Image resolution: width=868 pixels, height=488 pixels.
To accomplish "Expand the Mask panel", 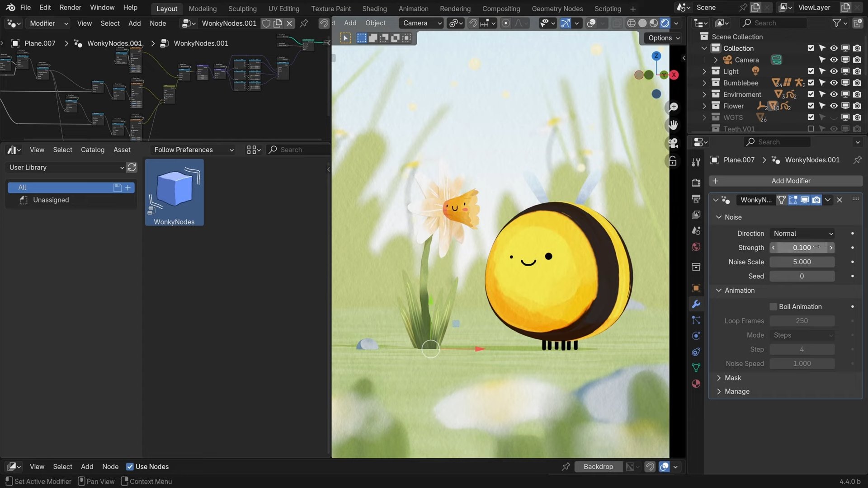I will 732,378.
